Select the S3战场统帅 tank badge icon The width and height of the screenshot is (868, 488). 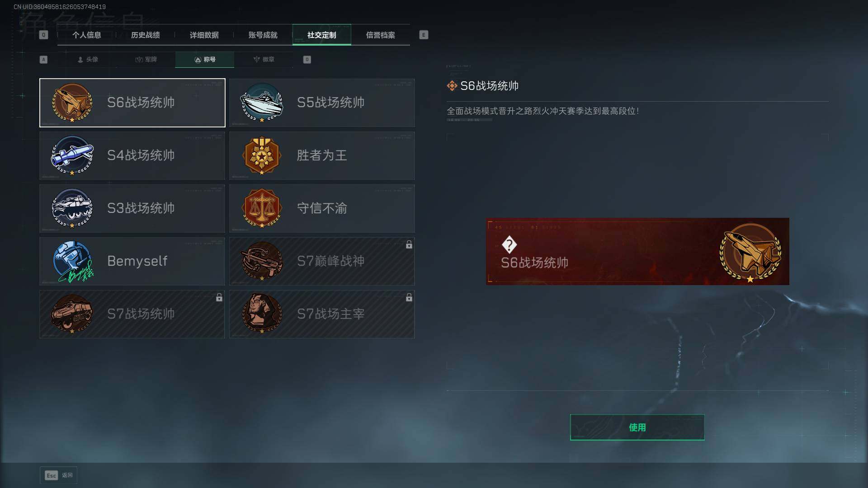(72, 208)
